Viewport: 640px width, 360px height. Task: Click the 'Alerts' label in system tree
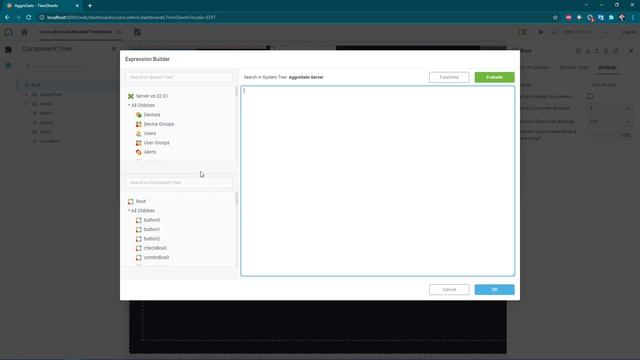[150, 152]
